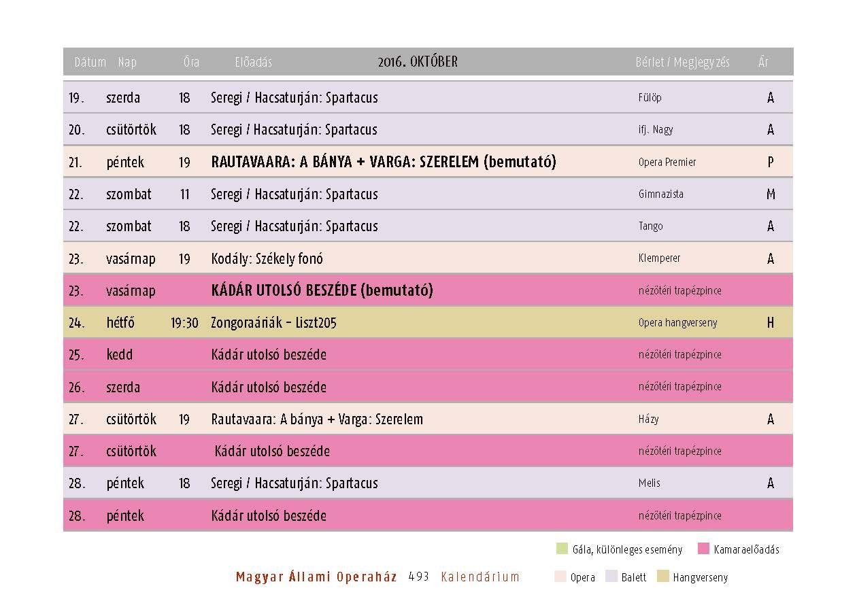Click "RAUTAVAARA: A BÁNYA + VARGA: SZERELEM (bemutató)"
This screenshot has width=857, height=616.
click(384, 162)
